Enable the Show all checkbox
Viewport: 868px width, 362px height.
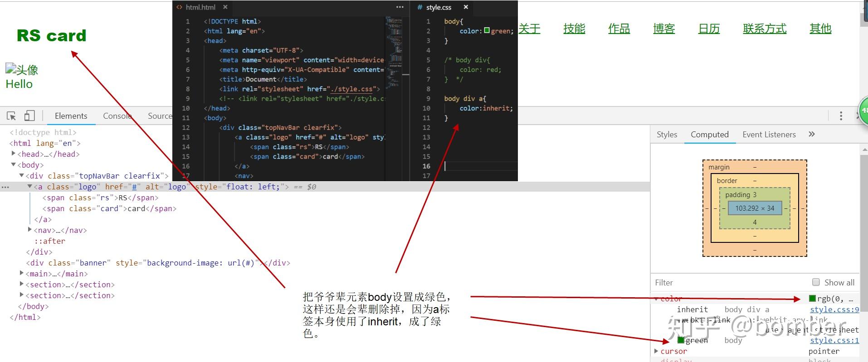click(x=816, y=282)
